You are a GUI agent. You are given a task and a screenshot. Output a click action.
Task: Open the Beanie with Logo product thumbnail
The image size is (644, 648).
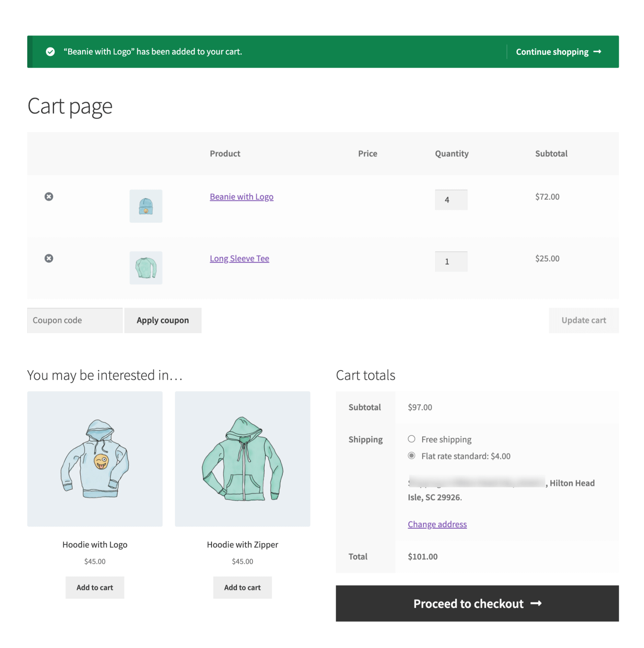(x=146, y=206)
